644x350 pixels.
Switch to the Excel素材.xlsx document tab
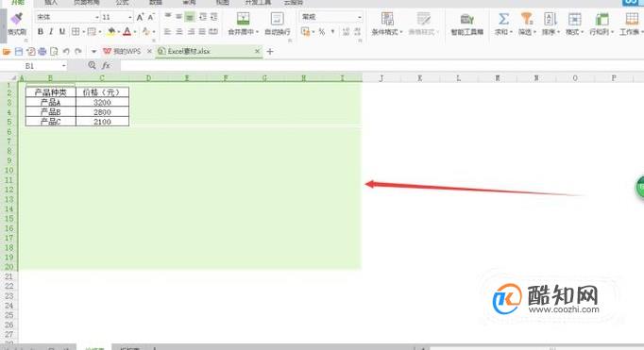(x=189, y=52)
